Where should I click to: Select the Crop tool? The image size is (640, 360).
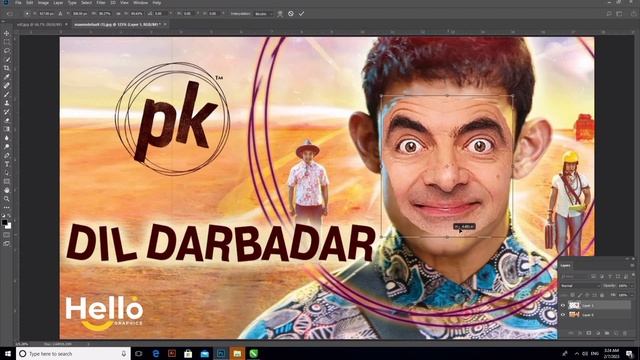7,68
